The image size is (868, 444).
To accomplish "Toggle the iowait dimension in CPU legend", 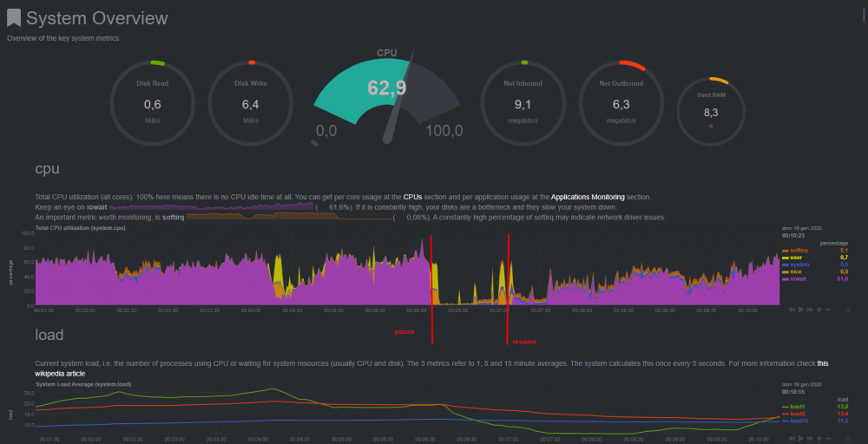I will (796, 279).
